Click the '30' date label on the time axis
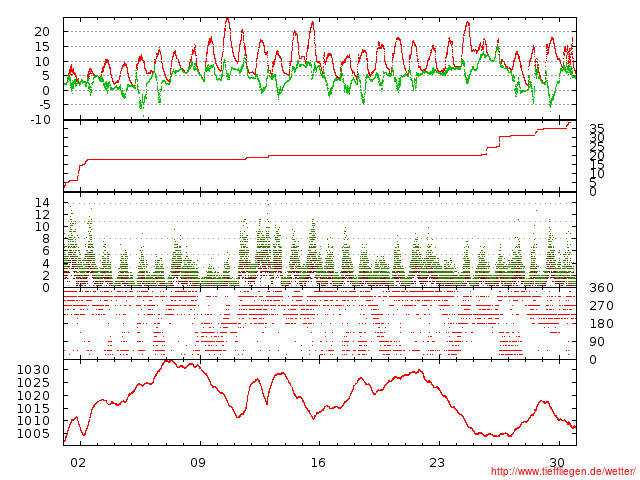The width and height of the screenshot is (640, 480). click(557, 462)
